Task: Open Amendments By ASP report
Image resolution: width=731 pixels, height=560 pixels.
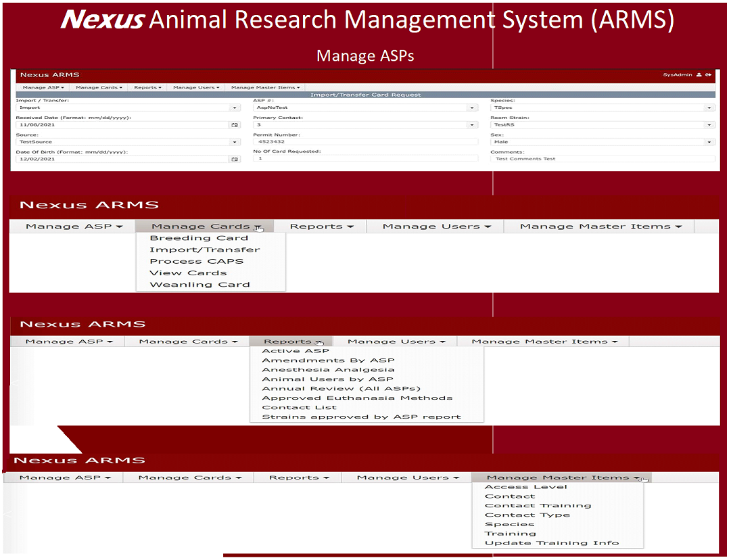Action: click(328, 360)
